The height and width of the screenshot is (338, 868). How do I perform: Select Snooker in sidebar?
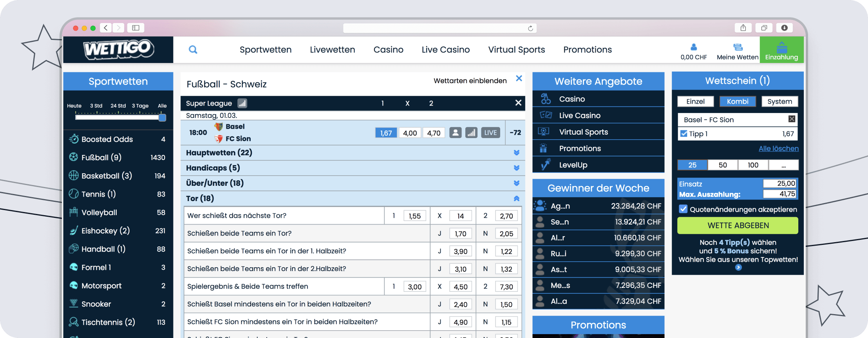[118, 304]
